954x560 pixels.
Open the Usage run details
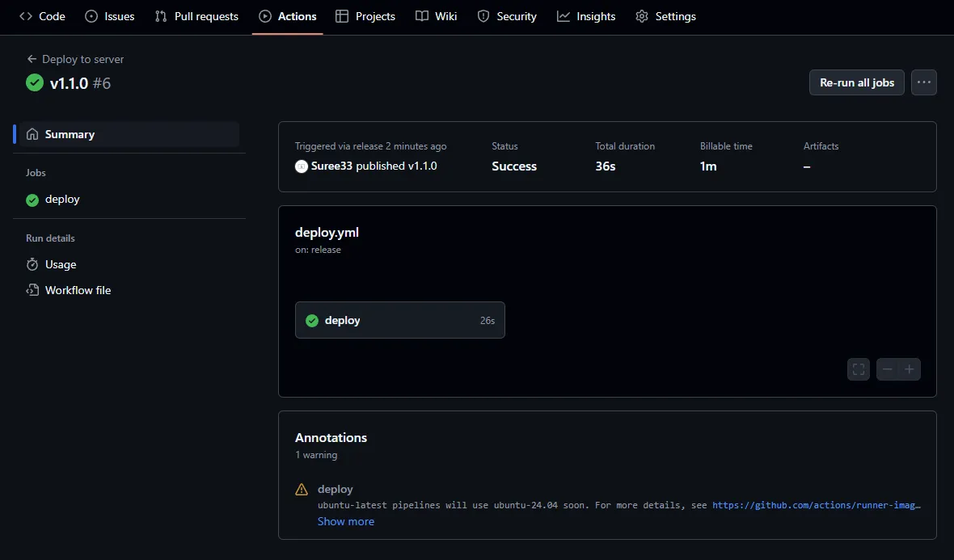tap(61, 264)
